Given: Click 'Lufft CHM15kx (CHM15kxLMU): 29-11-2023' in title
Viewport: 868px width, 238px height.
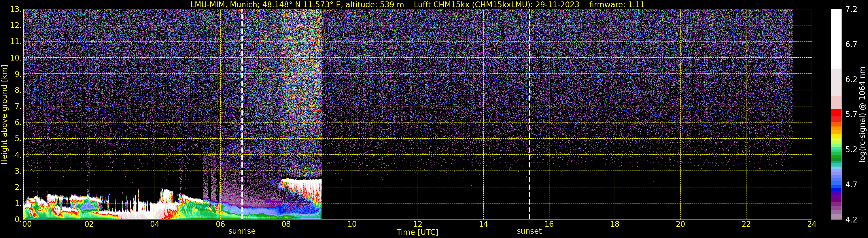Looking at the screenshot, I should point(496,5).
